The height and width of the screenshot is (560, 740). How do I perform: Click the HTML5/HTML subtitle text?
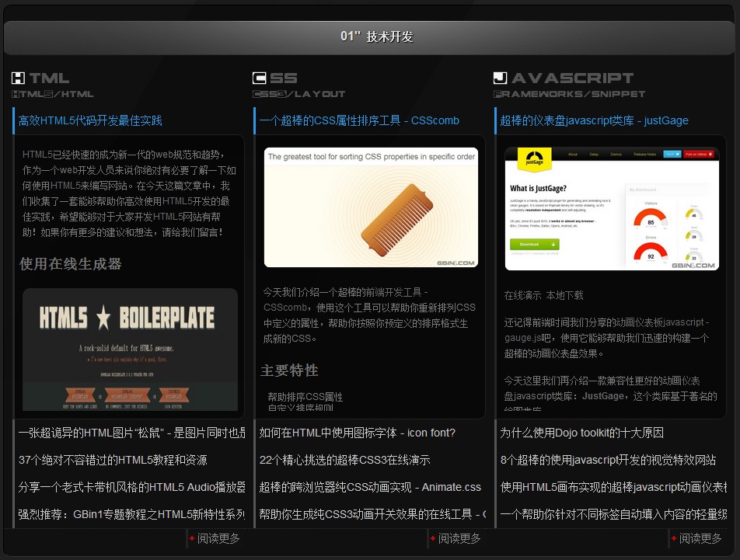tap(52, 94)
